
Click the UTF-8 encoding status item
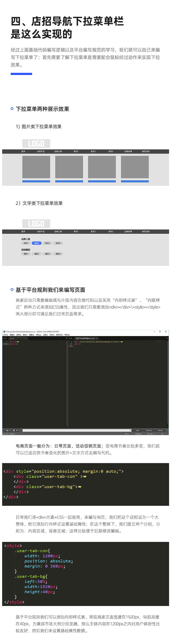pos(127,434)
